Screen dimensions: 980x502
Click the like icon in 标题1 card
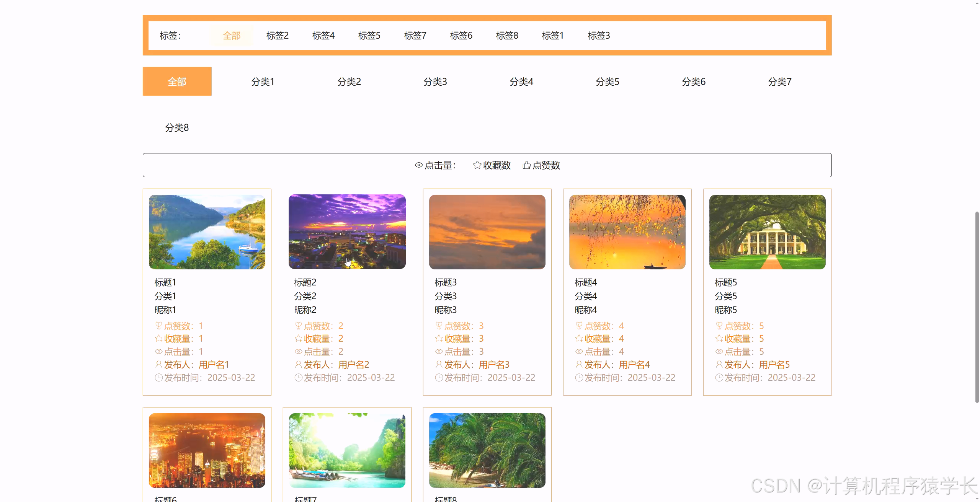(x=158, y=326)
